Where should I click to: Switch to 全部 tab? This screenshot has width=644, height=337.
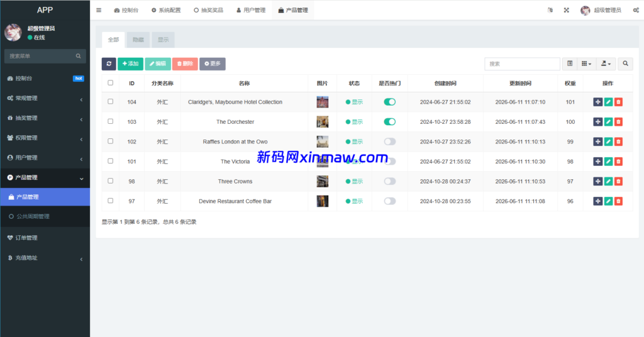113,40
